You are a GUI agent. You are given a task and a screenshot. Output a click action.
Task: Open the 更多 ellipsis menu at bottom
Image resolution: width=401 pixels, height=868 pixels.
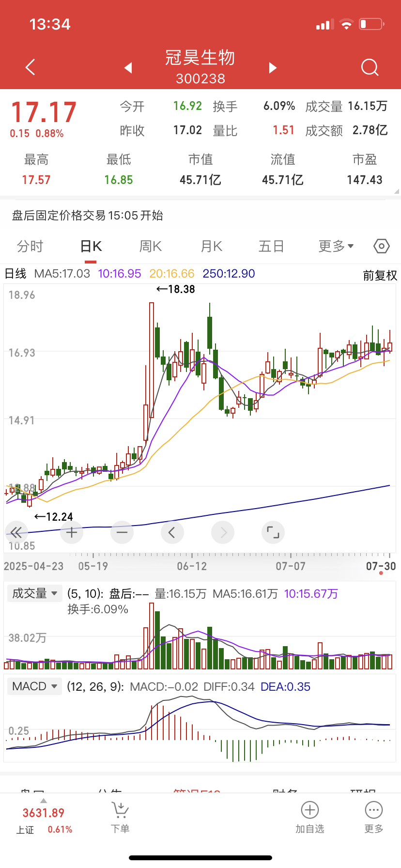pyautogui.click(x=374, y=818)
